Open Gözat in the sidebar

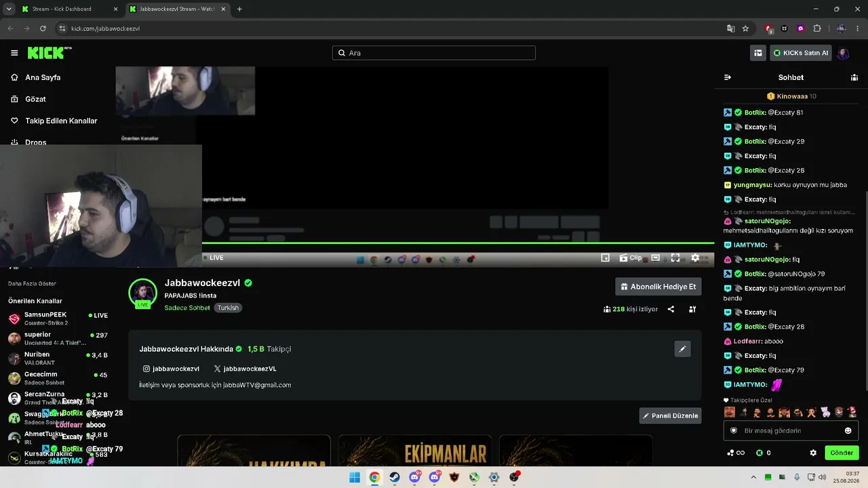(x=28, y=99)
